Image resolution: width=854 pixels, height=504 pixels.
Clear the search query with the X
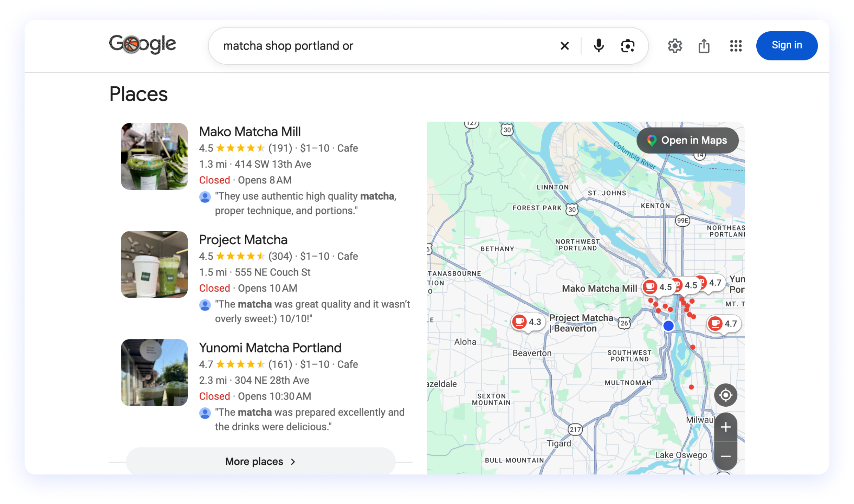point(564,46)
